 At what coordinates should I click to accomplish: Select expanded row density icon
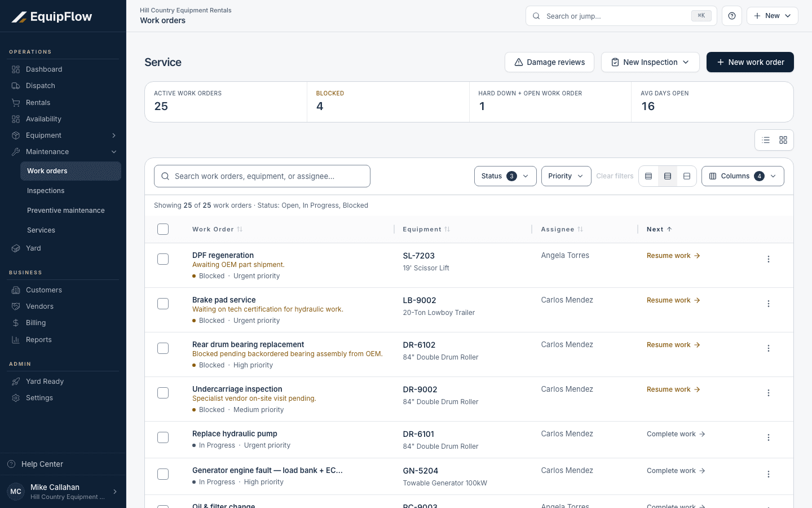point(687,176)
